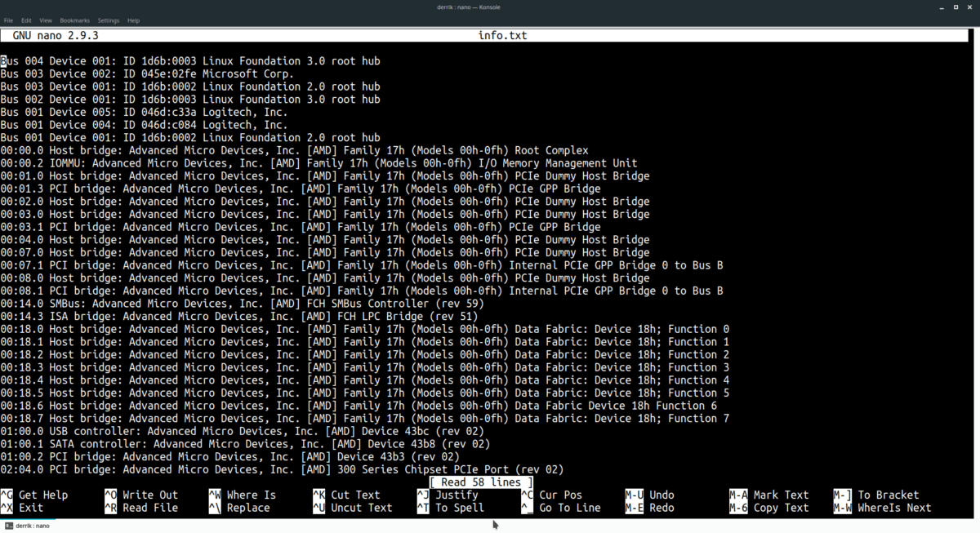The height and width of the screenshot is (533, 980).
Task: Click the ^O Write Out shortcut label
Action: click(141, 495)
